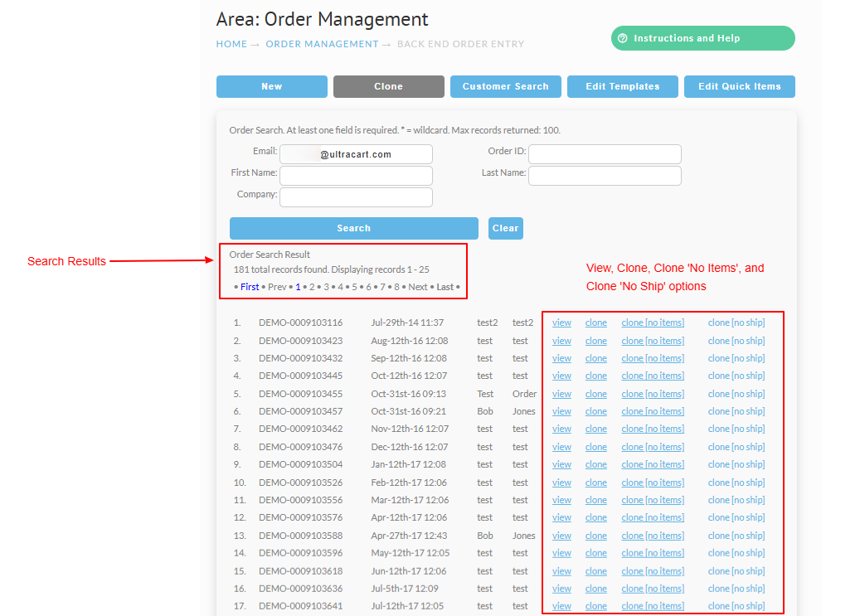Screen dimensions: 860x616
Task: Go to Next results page
Action: pyautogui.click(x=417, y=287)
